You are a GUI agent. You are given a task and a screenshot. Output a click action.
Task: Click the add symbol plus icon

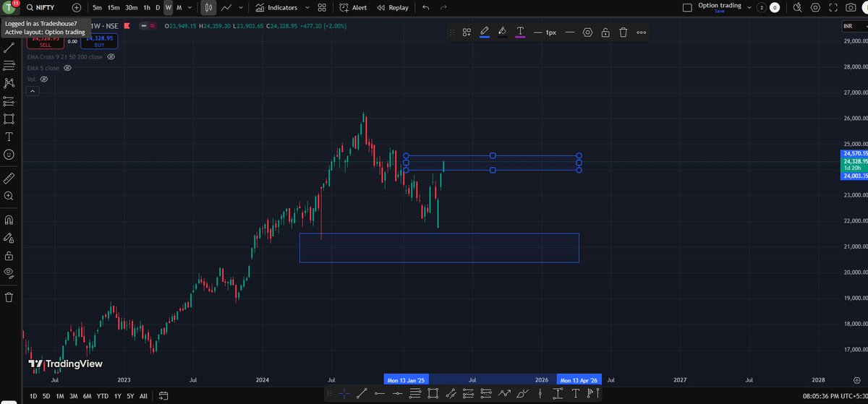pyautogui.click(x=77, y=7)
